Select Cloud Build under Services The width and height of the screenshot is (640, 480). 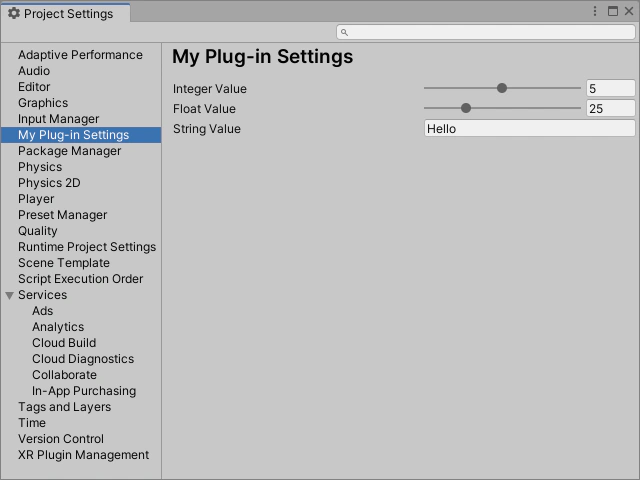tap(64, 343)
